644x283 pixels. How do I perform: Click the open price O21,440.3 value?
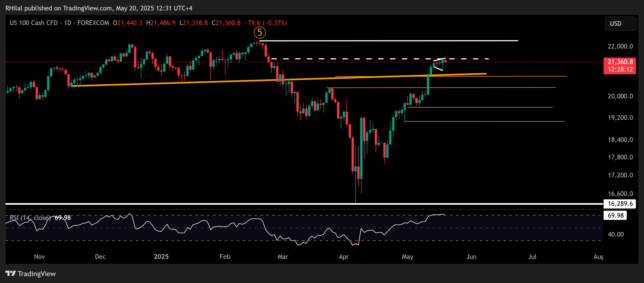(128, 23)
